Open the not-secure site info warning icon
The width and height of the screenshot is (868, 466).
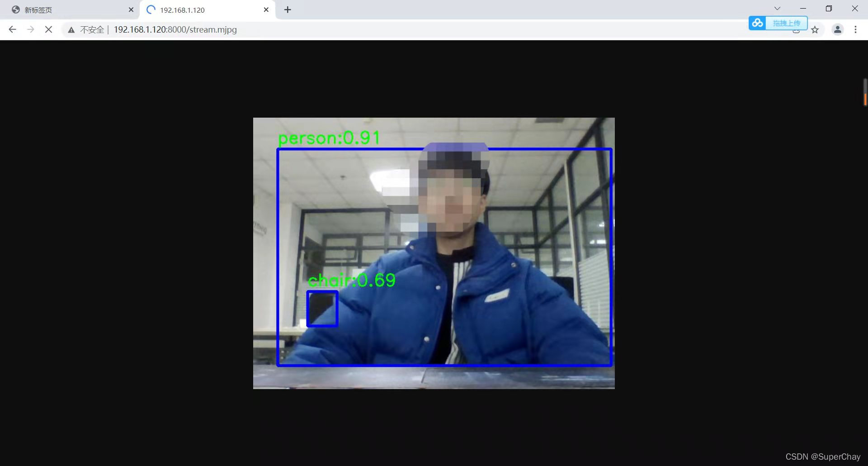pos(71,30)
